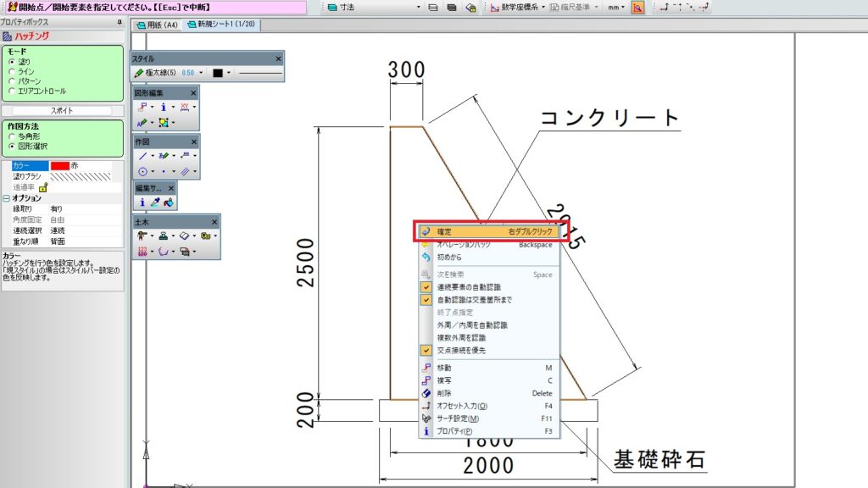
Task: Open the black line color dropdown arrow
Action: coord(229,73)
